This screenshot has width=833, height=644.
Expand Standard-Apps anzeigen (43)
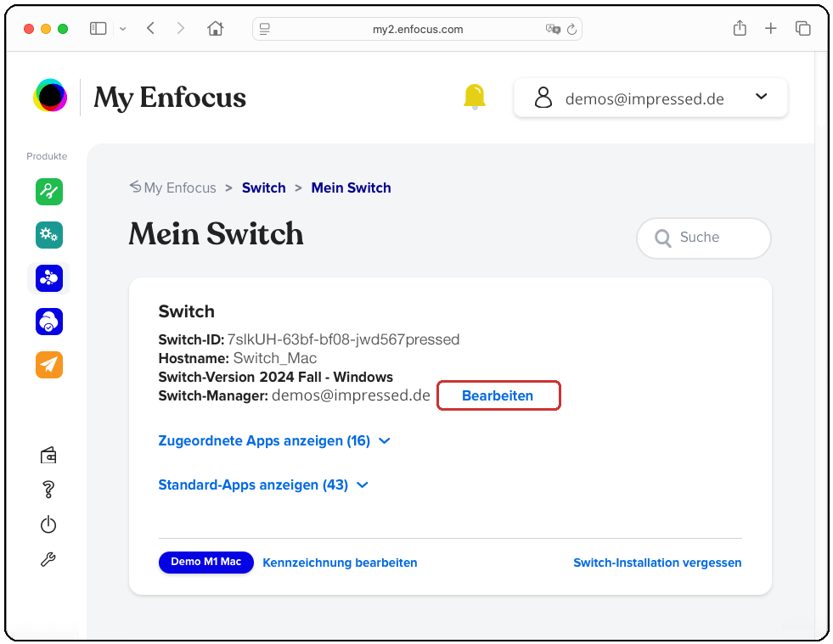pos(263,485)
